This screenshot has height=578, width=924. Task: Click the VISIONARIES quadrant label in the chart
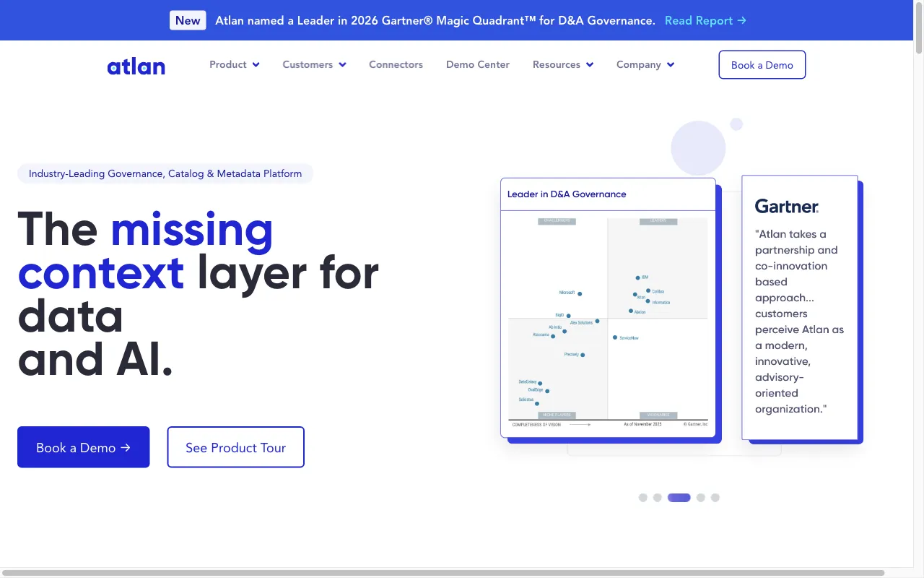(x=658, y=415)
